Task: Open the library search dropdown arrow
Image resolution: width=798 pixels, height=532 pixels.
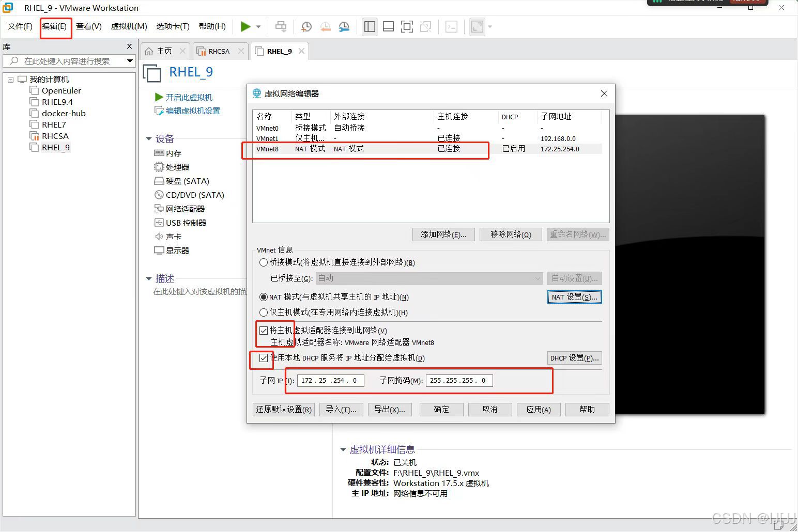Action: 130,61
